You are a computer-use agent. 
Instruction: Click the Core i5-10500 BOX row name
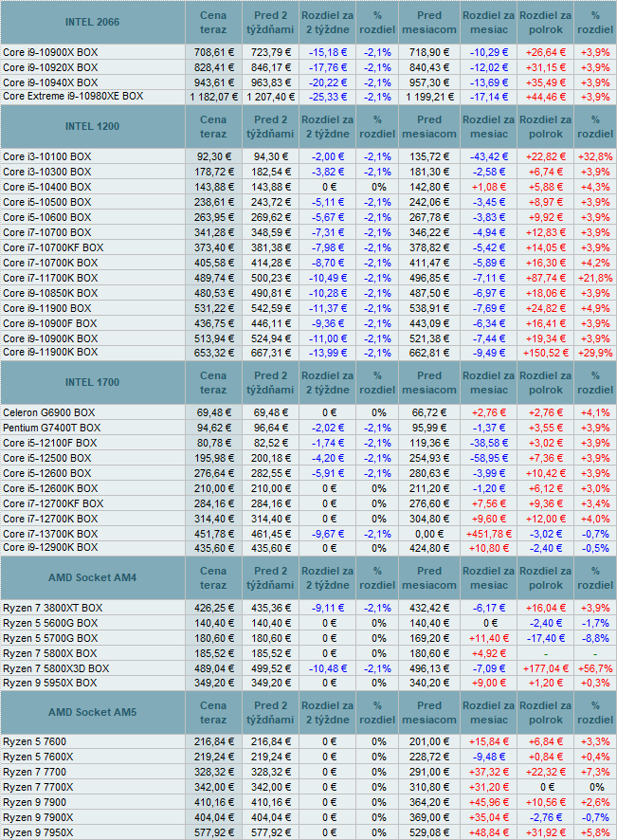47,202
